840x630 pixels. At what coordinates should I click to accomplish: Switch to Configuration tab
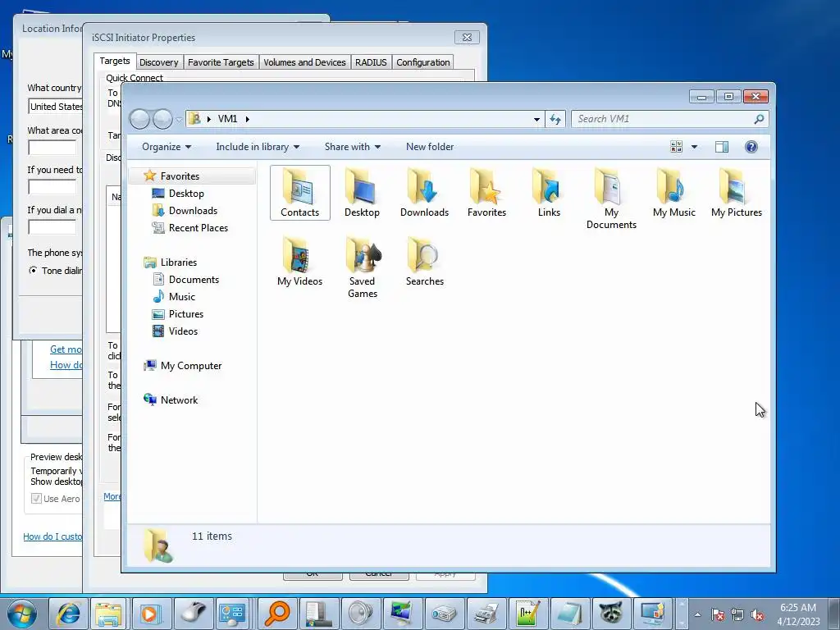coord(423,62)
